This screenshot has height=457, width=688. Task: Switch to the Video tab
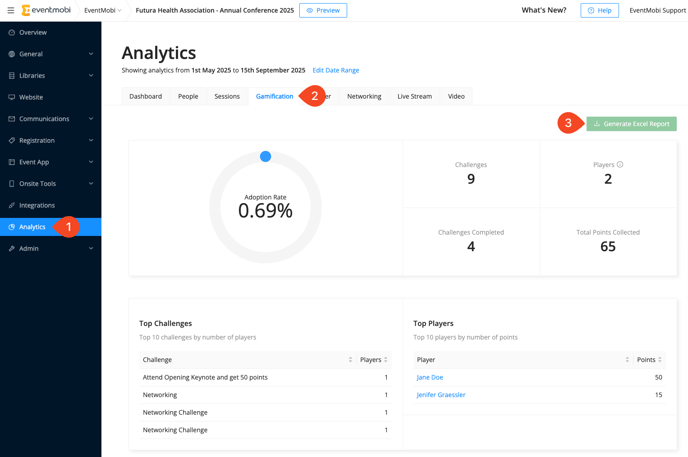tap(456, 96)
